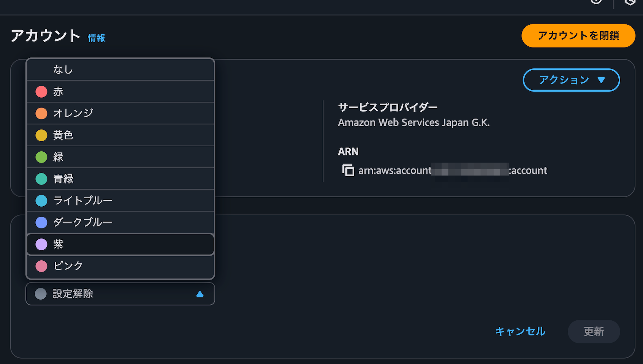Pick the ライトブルー (light blue) option

click(120, 200)
